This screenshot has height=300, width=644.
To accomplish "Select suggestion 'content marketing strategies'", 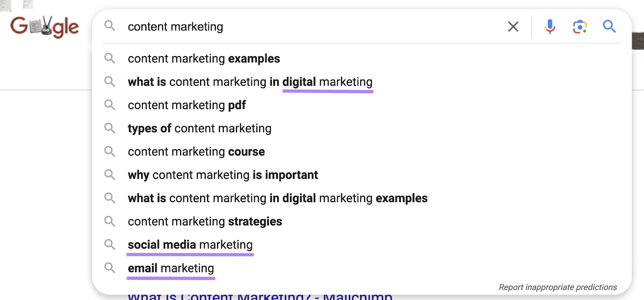I will (204, 221).
